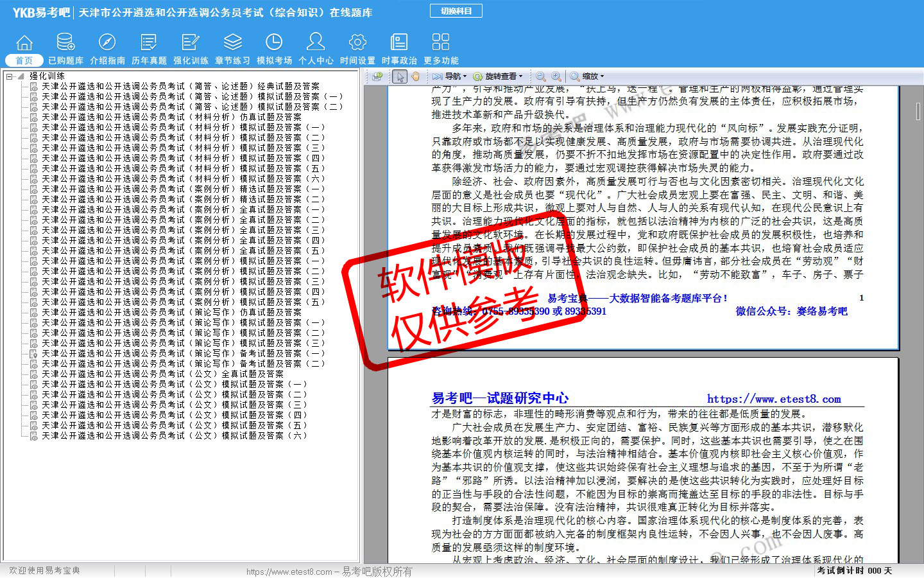This screenshot has height=578, width=924.
Task: Select 公文 全真试题及答案 tree item
Action: click(162, 374)
